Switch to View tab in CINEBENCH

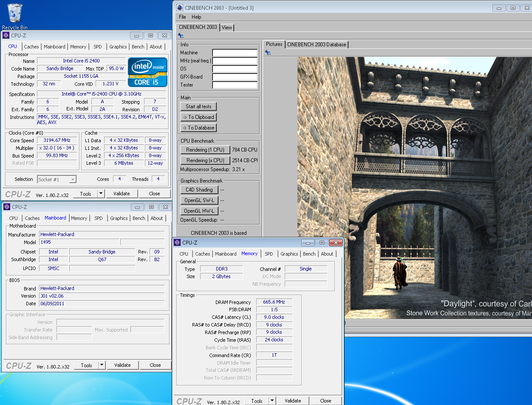pos(227,28)
